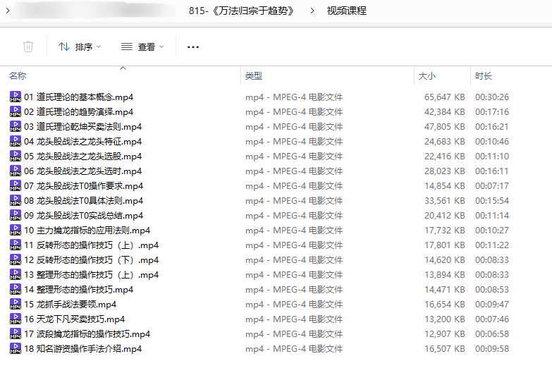Viewport: 552px width, 392px height.
Task: Select the icon of 15 龙抓手战法要领.mp4
Action: coord(16,305)
